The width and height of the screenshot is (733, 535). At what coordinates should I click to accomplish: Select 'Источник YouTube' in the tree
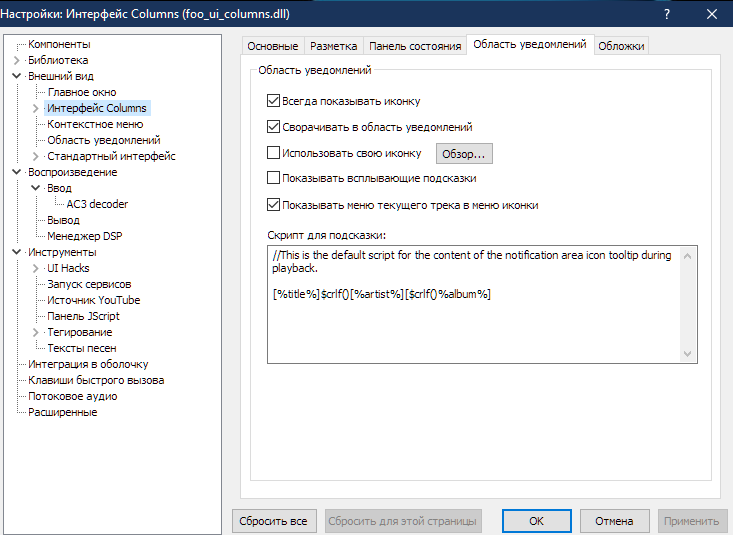click(x=94, y=300)
